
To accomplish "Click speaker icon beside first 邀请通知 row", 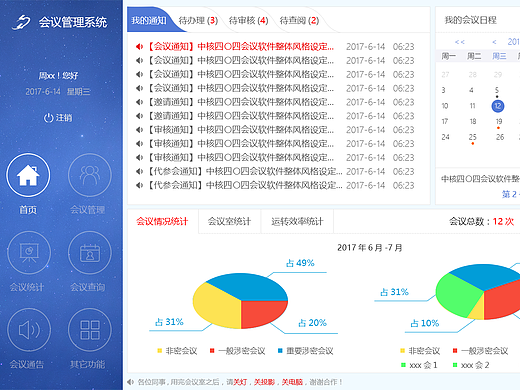I will point(139,102).
